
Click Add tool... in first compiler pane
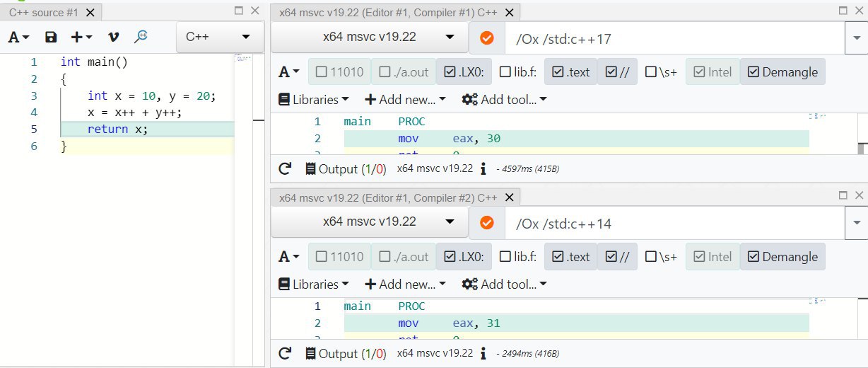(504, 100)
